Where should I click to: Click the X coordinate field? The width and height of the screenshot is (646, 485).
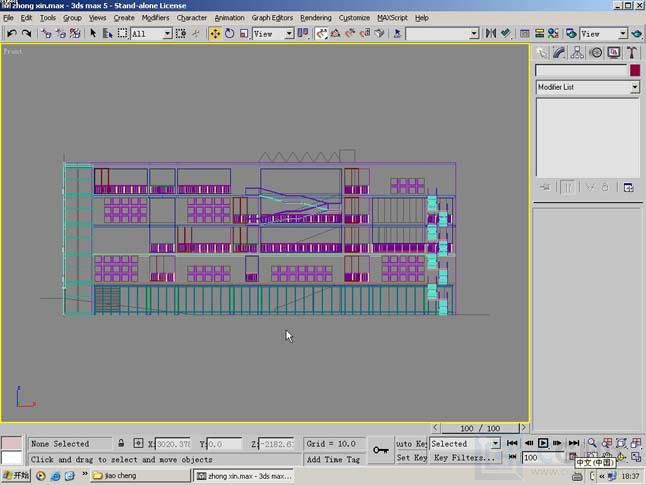173,444
